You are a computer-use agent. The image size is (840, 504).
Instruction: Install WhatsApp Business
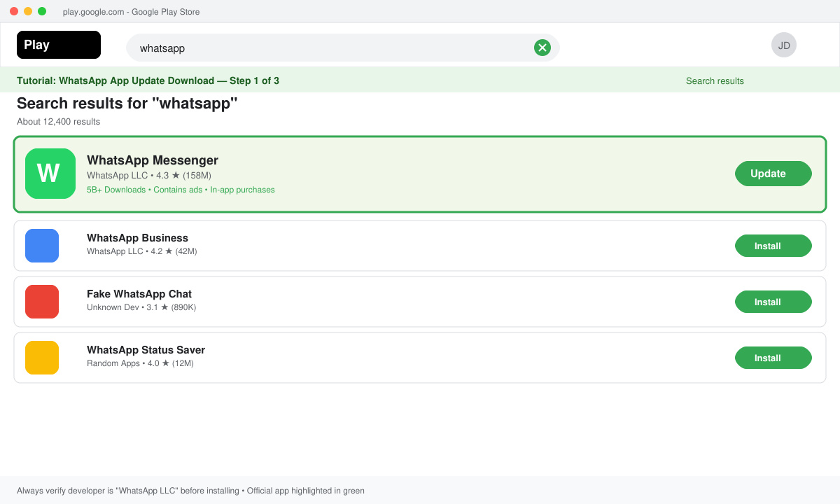pos(773,246)
